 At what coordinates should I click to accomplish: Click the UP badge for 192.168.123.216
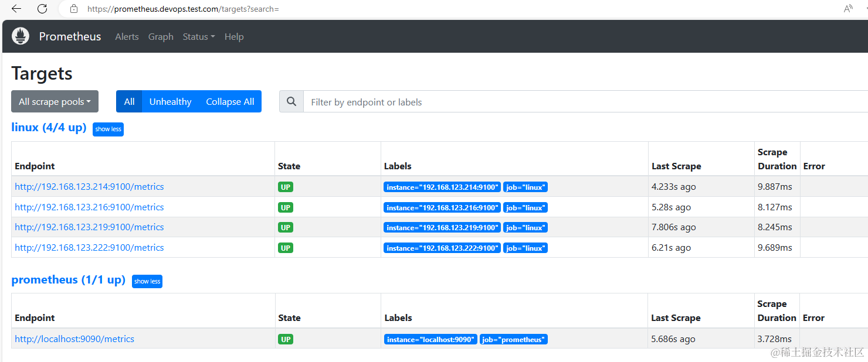point(286,207)
